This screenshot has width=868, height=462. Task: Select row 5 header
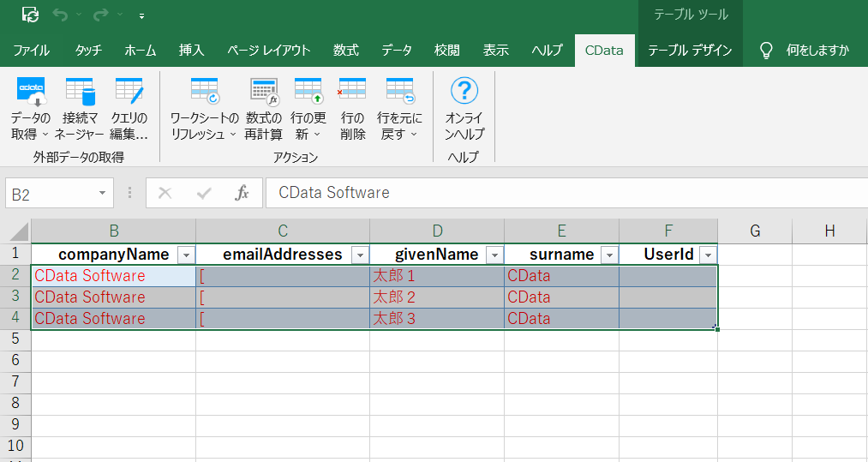click(x=15, y=339)
